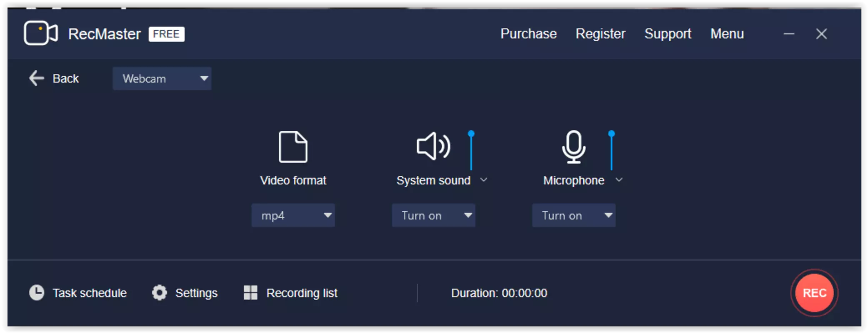868x333 pixels.
Task: Click the RecMaster camera logo icon
Action: click(x=41, y=33)
